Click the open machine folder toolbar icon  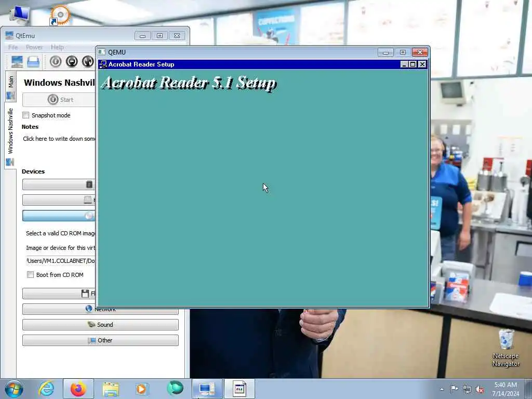point(33,61)
